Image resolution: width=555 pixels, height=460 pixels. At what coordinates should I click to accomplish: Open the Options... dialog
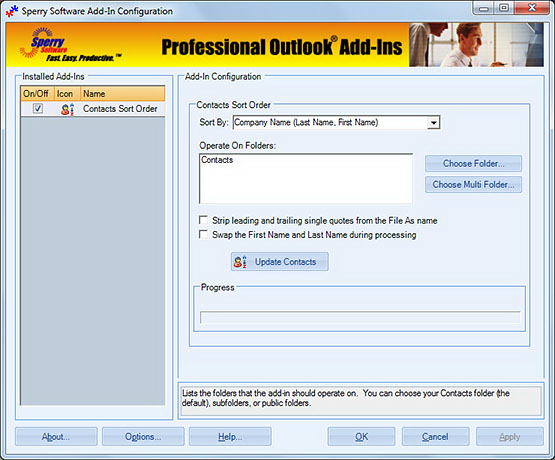pos(143,437)
